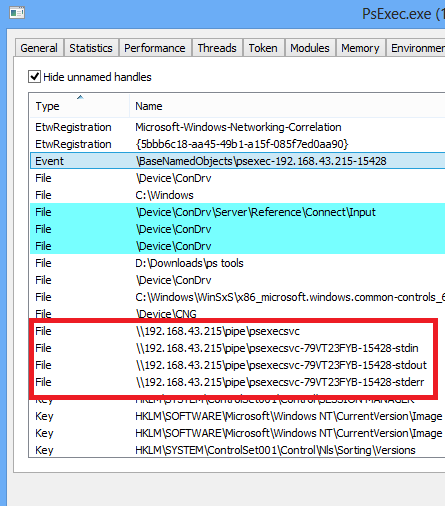
Task: Open the Environment tab
Action: tap(416, 48)
